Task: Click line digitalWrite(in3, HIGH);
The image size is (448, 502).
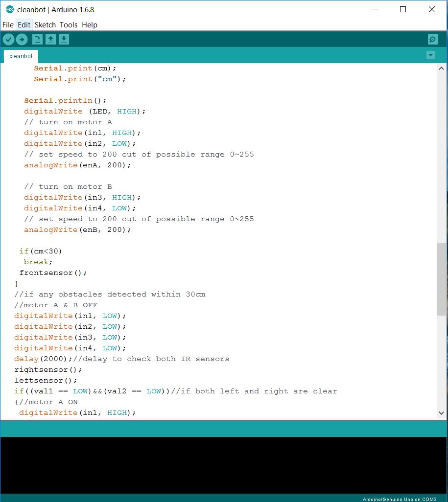Action: click(82, 198)
